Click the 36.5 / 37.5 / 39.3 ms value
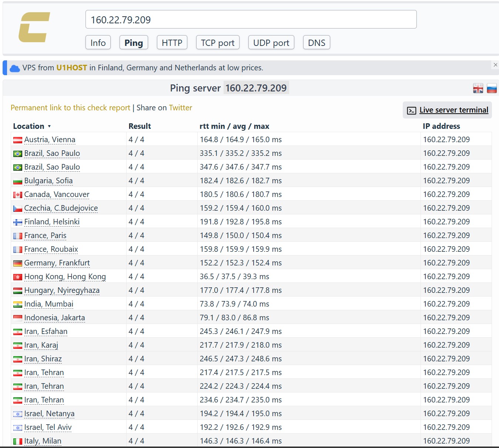The image size is (499, 448). pyautogui.click(x=235, y=277)
